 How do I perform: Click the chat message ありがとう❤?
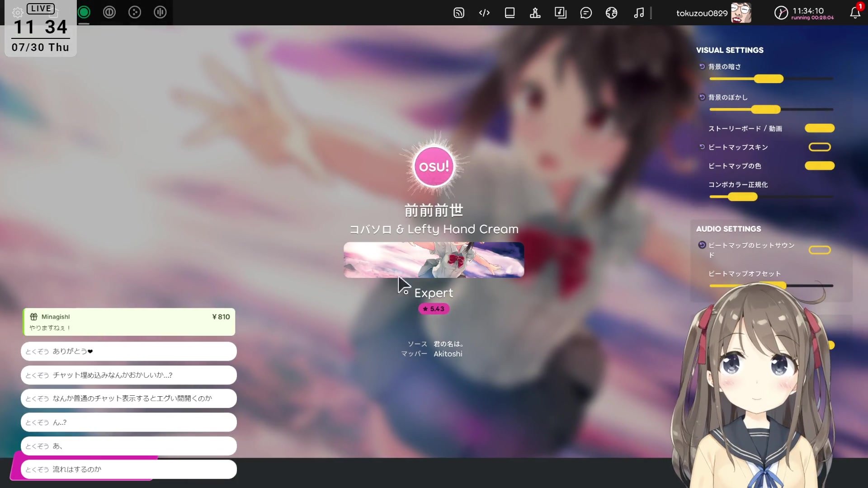129,351
